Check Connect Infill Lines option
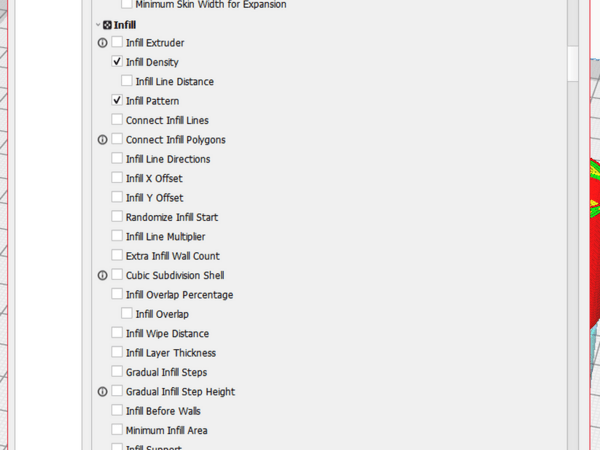 (x=117, y=120)
